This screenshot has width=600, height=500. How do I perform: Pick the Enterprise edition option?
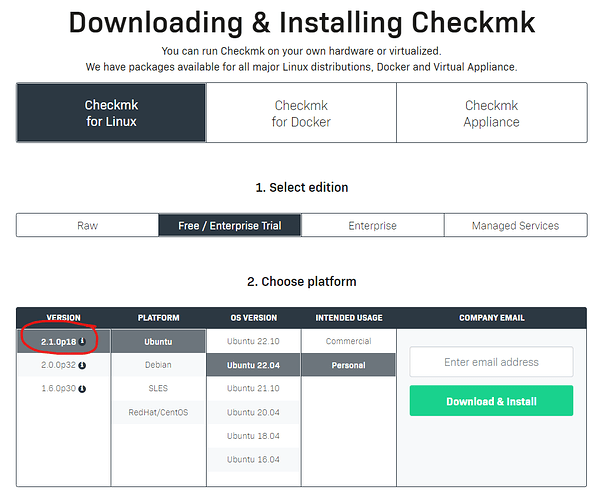pyautogui.click(x=372, y=226)
